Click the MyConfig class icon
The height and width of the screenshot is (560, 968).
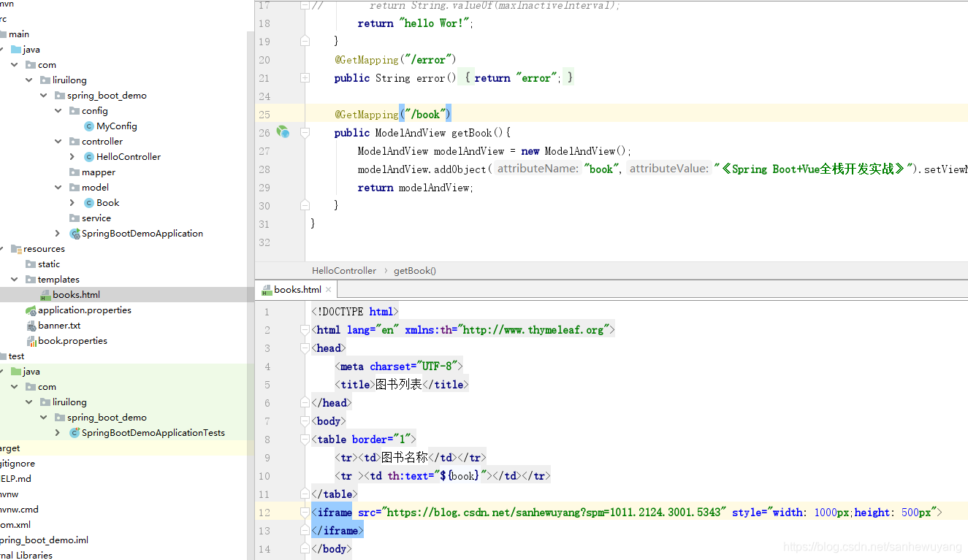89,126
